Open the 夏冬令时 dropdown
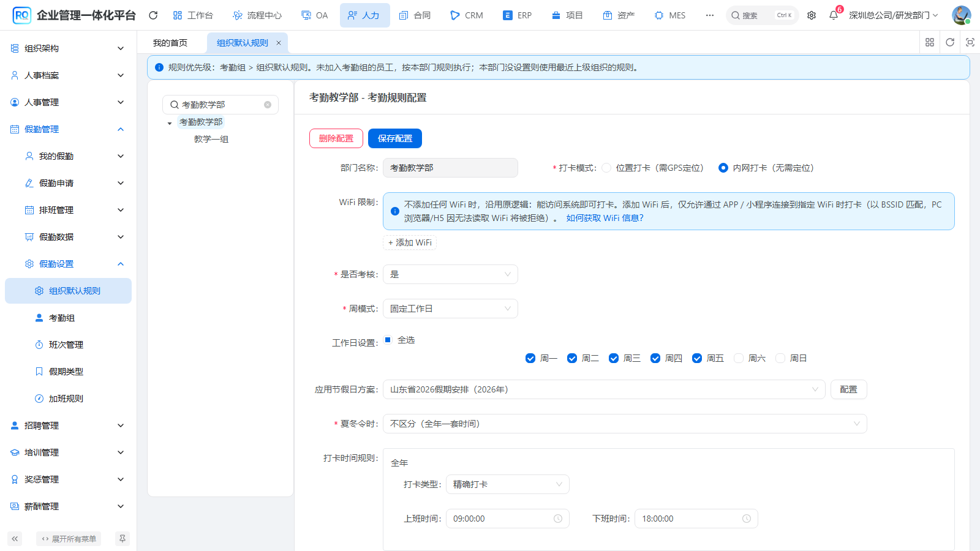 point(625,424)
